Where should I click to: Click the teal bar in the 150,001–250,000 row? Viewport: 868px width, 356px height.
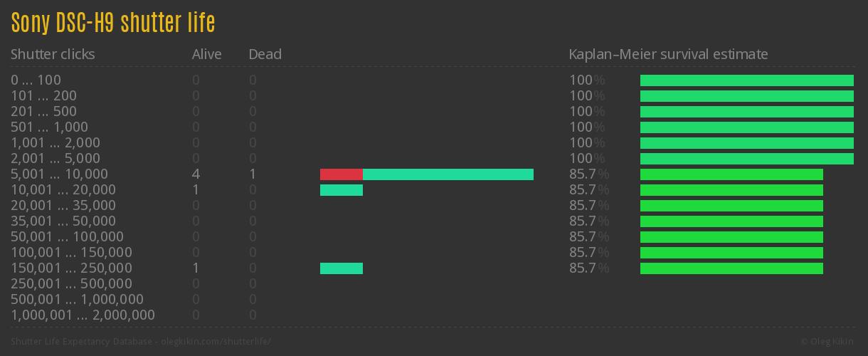(341, 268)
